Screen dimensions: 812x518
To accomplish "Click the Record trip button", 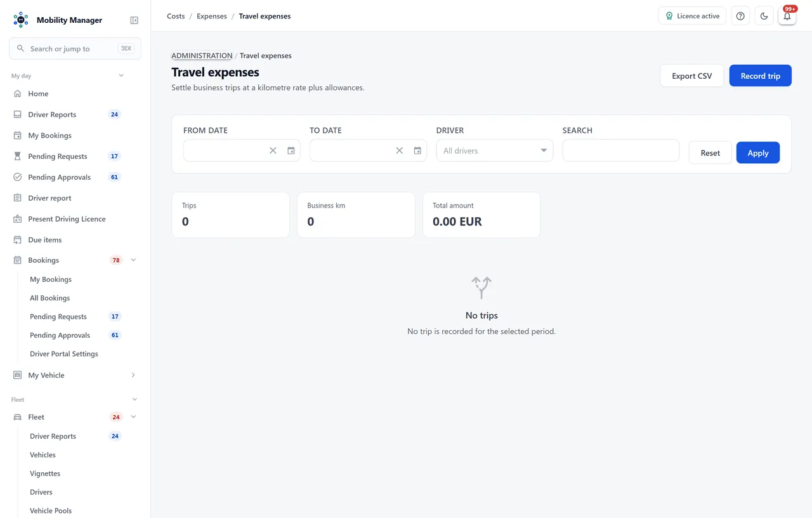I will pyautogui.click(x=761, y=76).
